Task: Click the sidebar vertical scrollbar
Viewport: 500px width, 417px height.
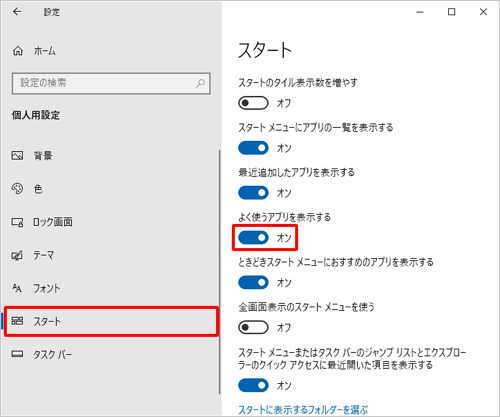Action: click(x=219, y=272)
